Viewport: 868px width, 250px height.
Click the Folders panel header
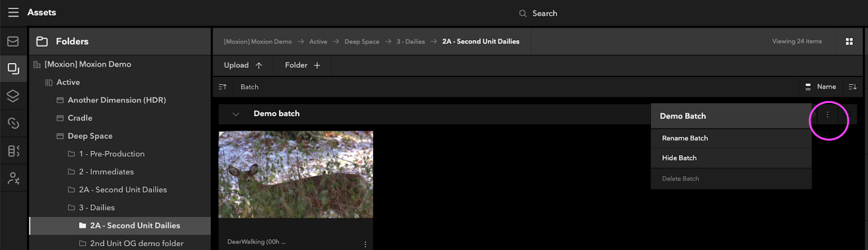click(120, 41)
